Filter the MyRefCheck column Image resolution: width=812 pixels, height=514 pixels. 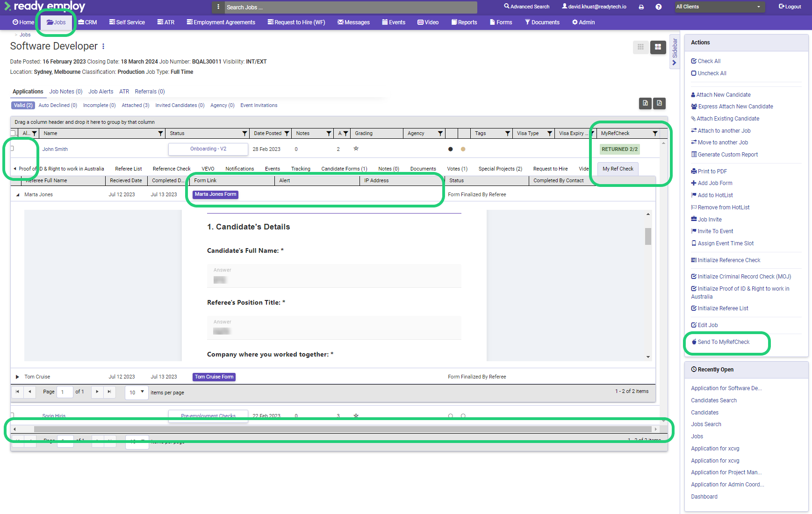tap(655, 134)
